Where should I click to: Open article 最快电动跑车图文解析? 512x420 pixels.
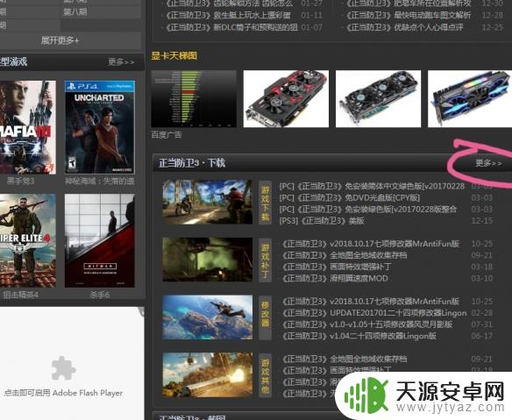(x=409, y=16)
